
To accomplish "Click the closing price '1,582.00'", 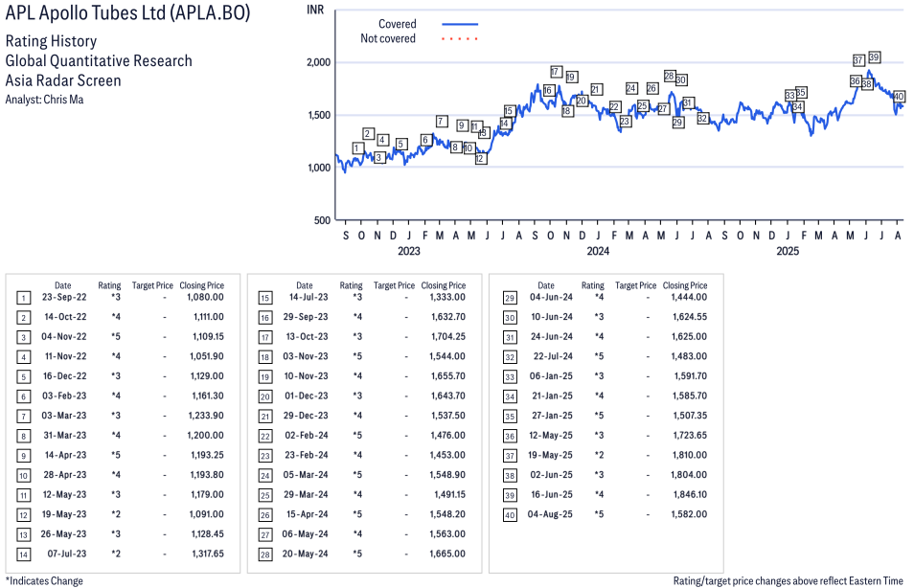I will (x=689, y=514).
